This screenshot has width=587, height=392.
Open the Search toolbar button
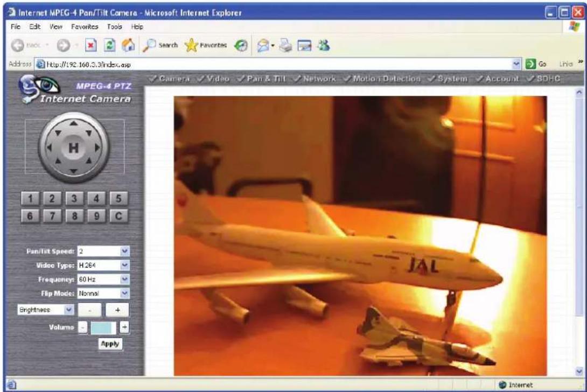pyautogui.click(x=160, y=45)
